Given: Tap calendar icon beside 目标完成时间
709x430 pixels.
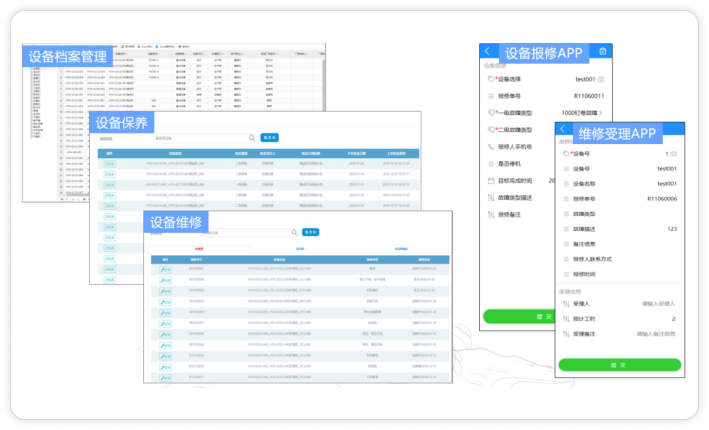Looking at the screenshot, I should (x=491, y=180).
